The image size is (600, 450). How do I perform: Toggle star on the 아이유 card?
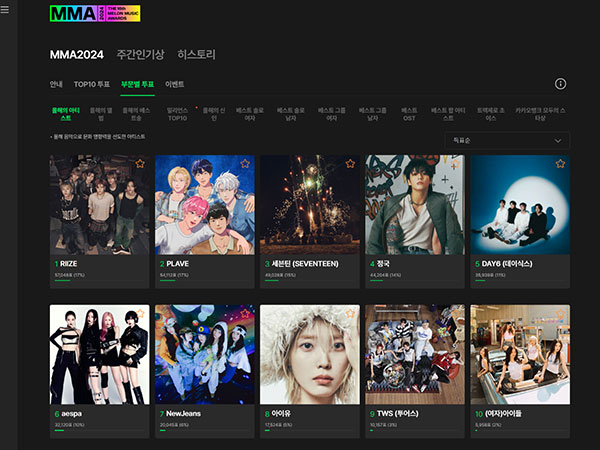coord(350,313)
